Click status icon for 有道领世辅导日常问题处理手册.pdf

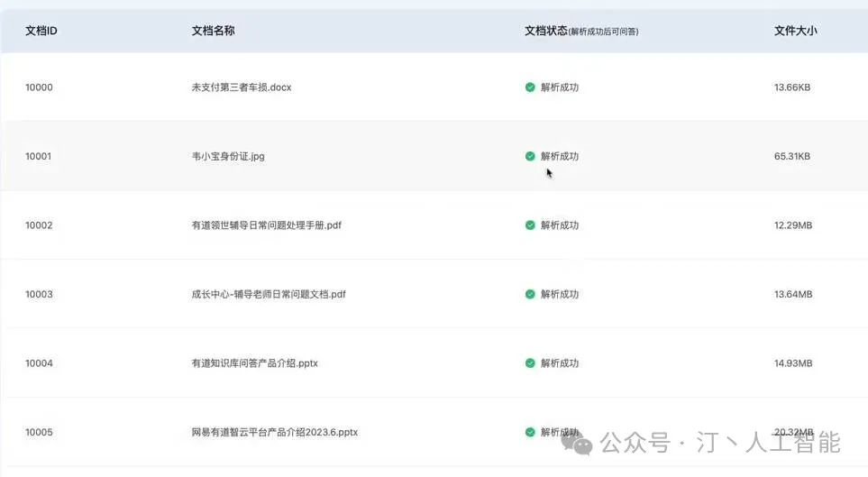point(530,225)
